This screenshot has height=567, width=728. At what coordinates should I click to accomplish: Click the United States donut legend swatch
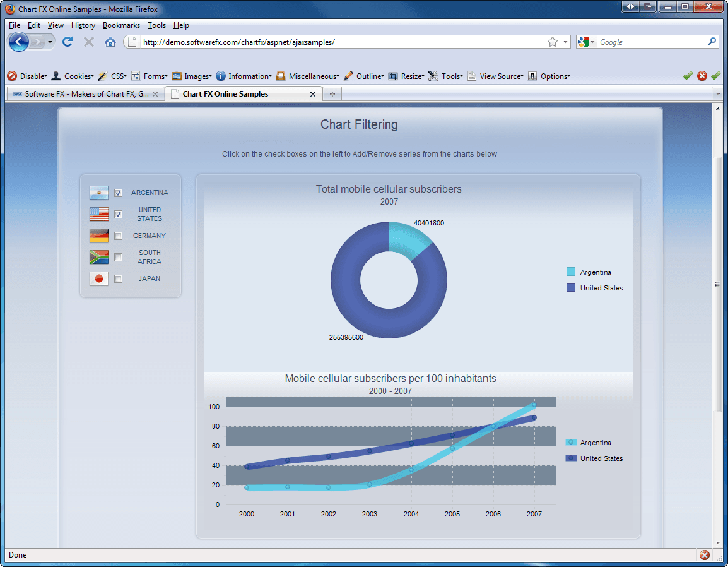571,288
